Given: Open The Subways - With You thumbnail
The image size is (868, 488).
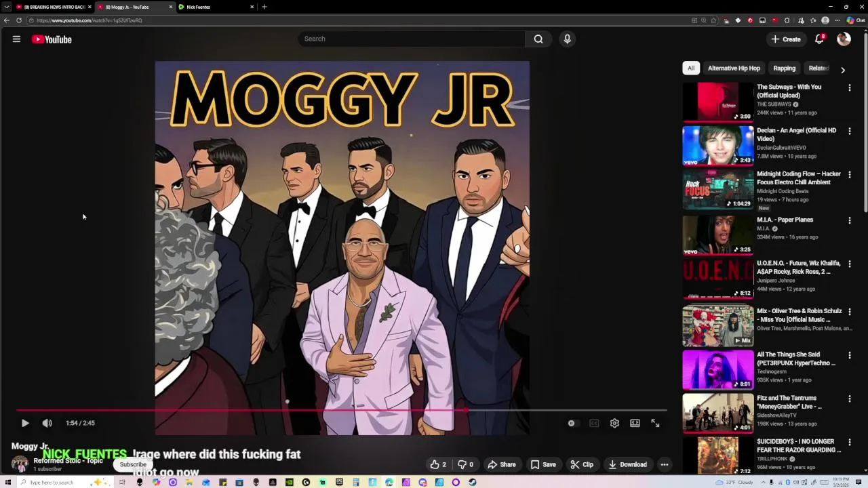Looking at the screenshot, I should tap(718, 102).
